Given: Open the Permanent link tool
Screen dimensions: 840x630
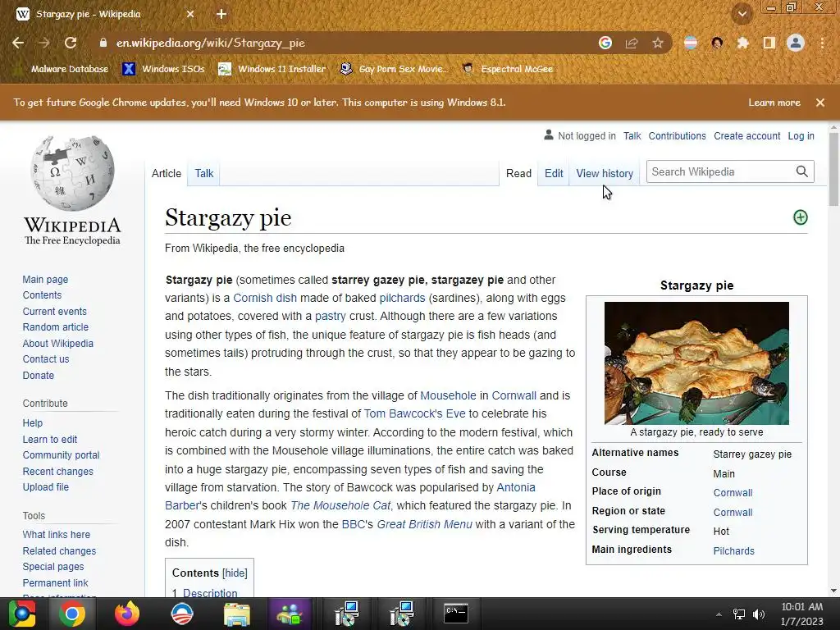Looking at the screenshot, I should click(55, 583).
